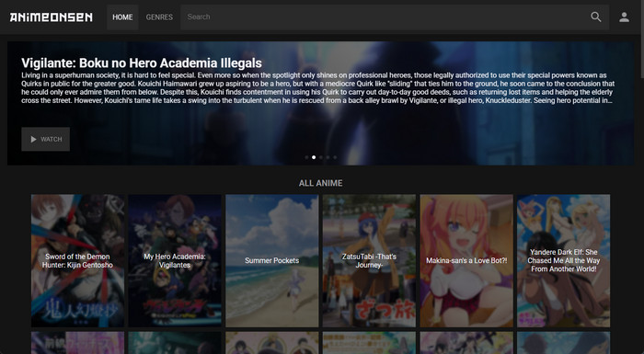The height and width of the screenshot is (354, 644).
Task: Open the GENRES tab
Action: (x=159, y=17)
